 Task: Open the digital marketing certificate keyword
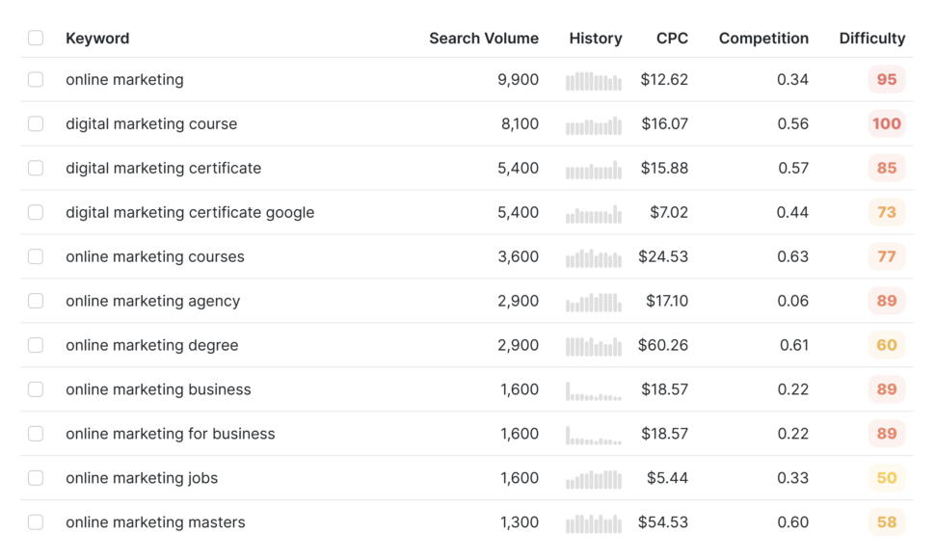[x=164, y=168]
